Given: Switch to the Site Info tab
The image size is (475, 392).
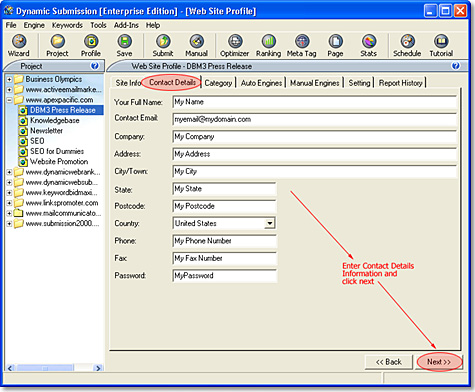Looking at the screenshot, I should click(128, 83).
